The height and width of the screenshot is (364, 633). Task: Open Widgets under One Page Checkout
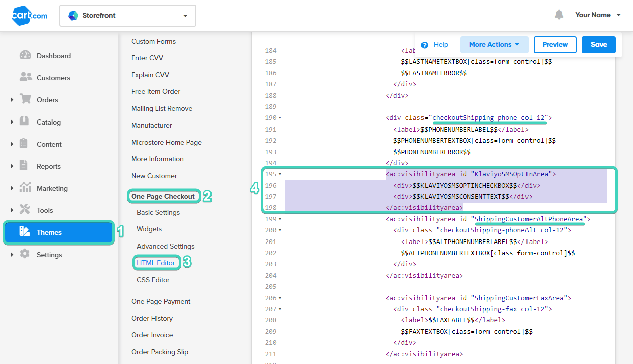click(149, 229)
